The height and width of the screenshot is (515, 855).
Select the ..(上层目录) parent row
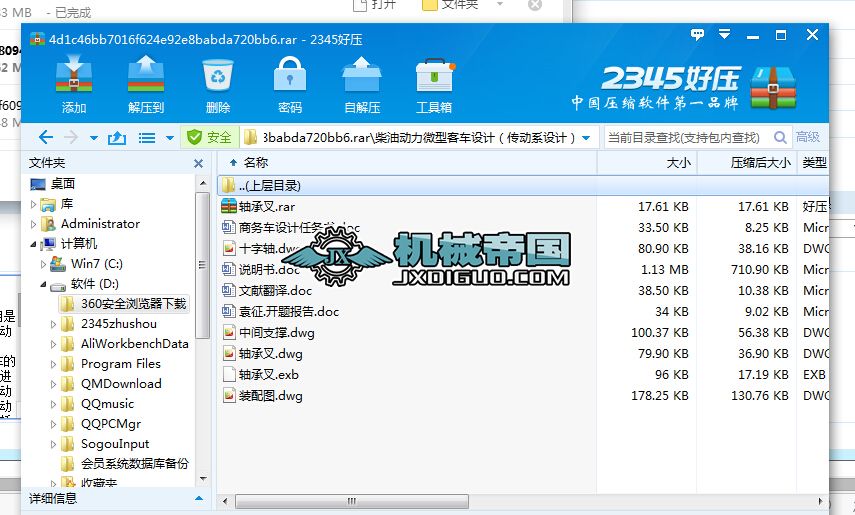click(x=523, y=185)
